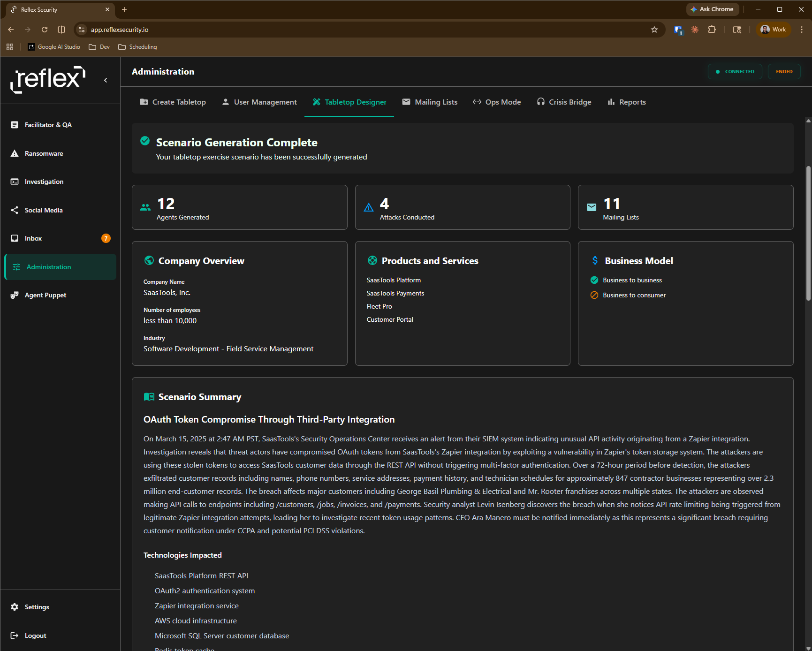Open the Google AI Studio bookmark
This screenshot has width=812, height=651.
click(54, 47)
